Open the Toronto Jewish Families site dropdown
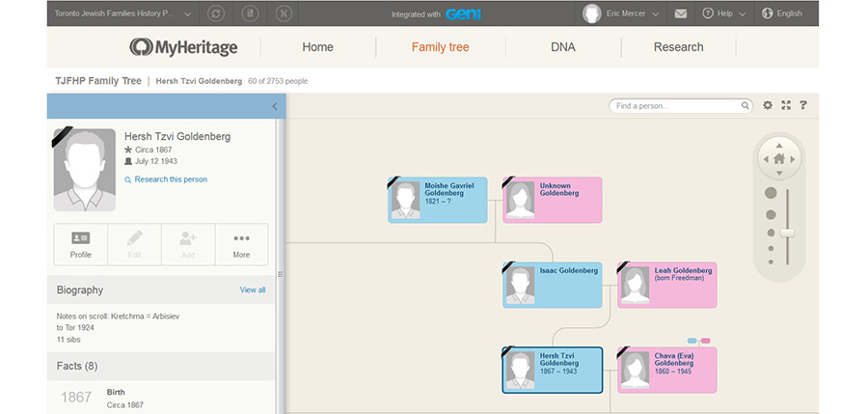This screenshot has width=868, height=414. tap(122, 14)
